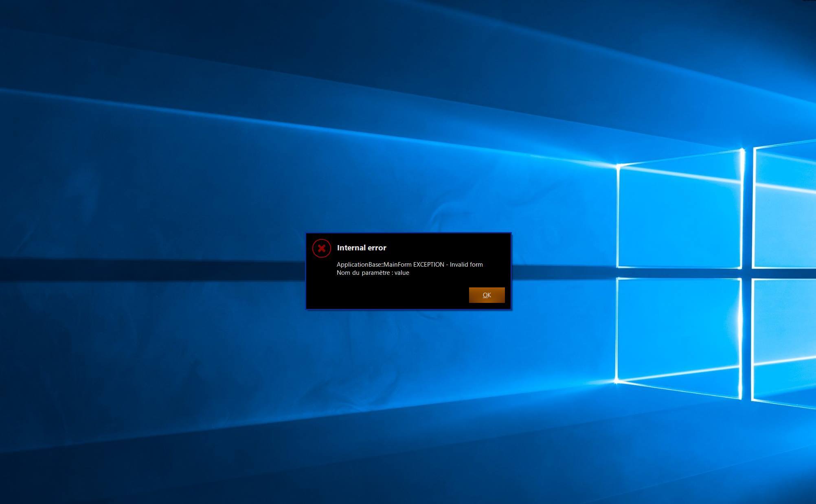Click the "Invalid form" text
This screenshot has width=816, height=504.
[466, 265]
